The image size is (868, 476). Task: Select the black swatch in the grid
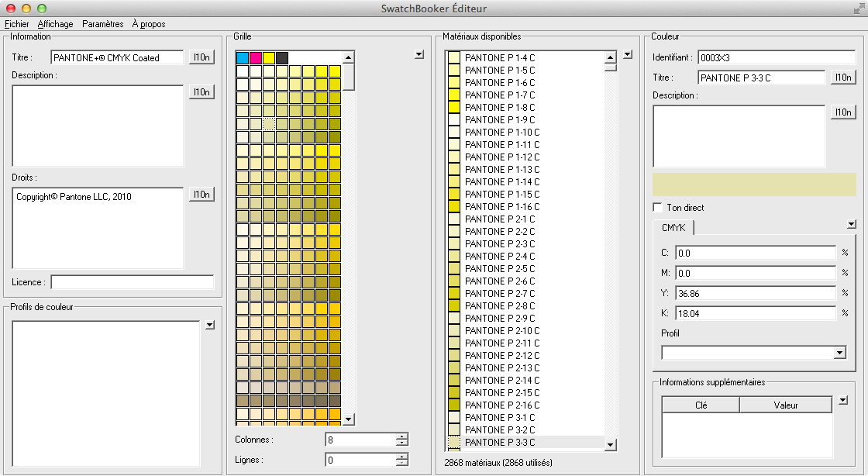click(282, 57)
